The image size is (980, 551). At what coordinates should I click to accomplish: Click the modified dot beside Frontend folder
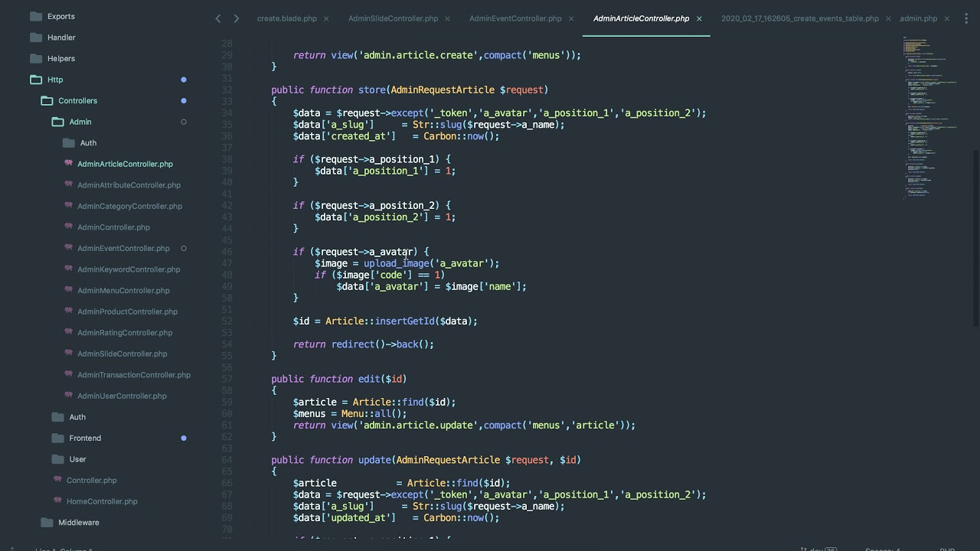point(184,439)
